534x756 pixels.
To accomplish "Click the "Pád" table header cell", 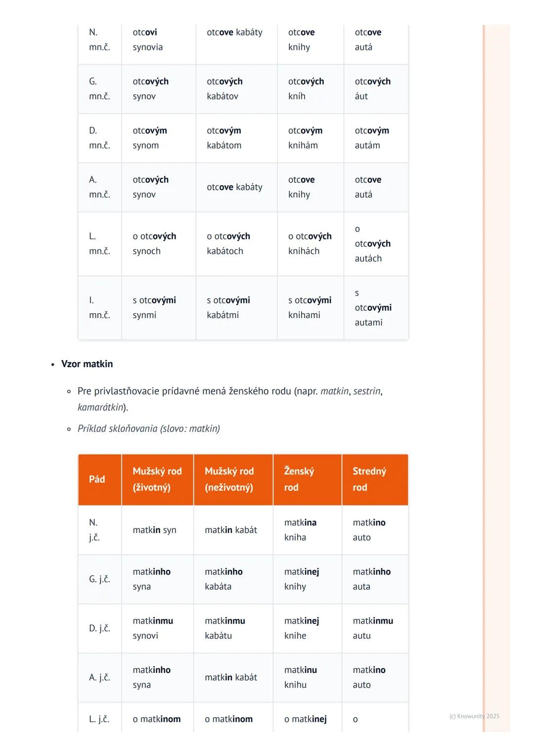I will (x=97, y=479).
